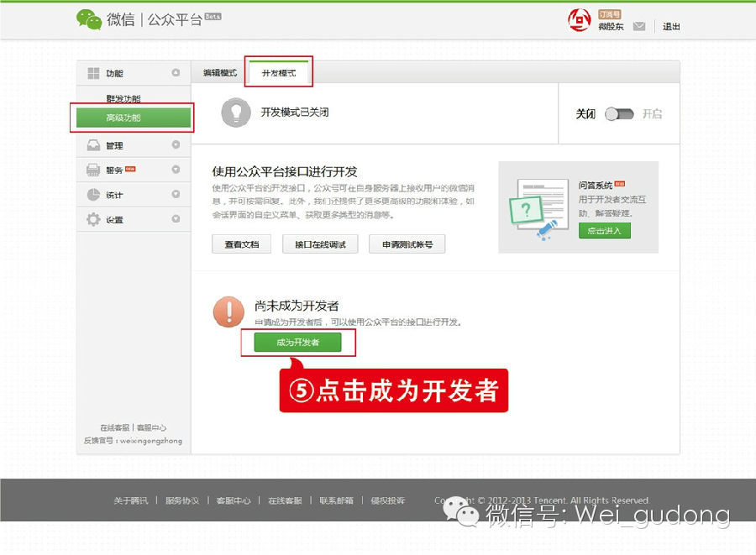This screenshot has height=555, width=756.
Task: Click the 接口在线调试 button
Action: [320, 244]
